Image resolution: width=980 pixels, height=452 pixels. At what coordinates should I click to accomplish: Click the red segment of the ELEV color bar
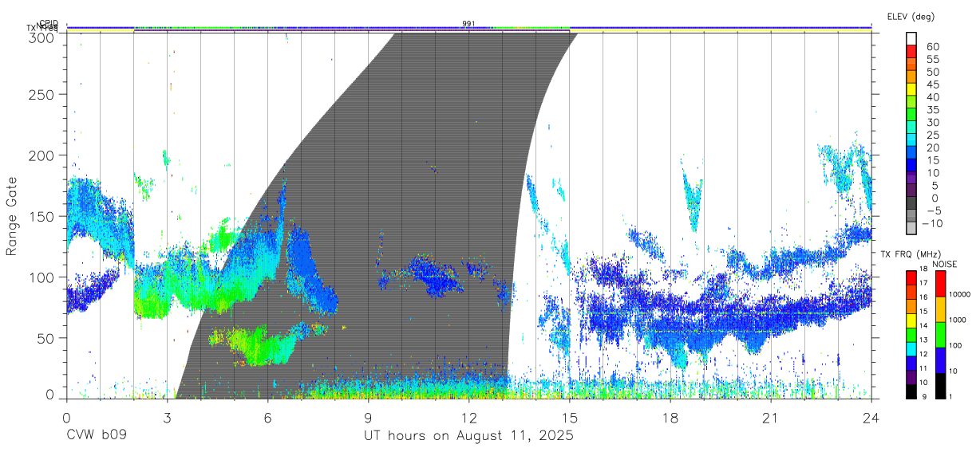(x=912, y=52)
